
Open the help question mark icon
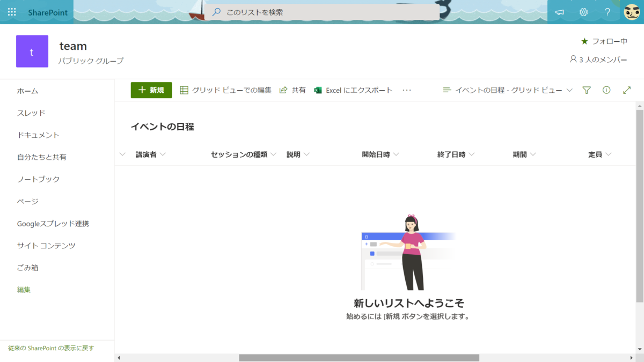point(608,12)
